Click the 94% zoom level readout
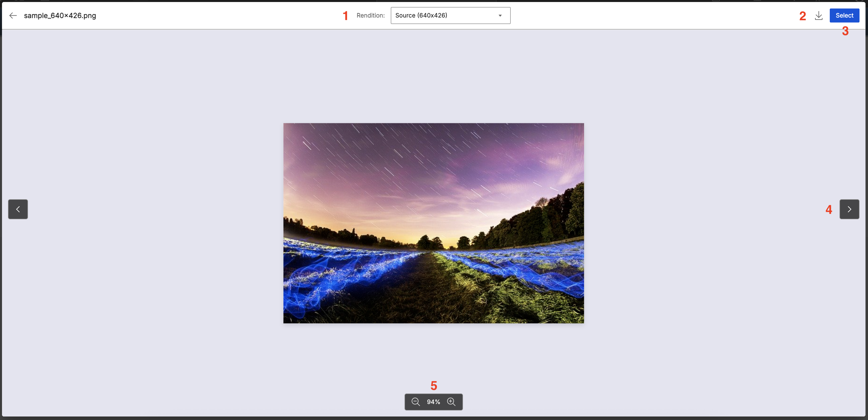This screenshot has height=420, width=868. (x=433, y=402)
